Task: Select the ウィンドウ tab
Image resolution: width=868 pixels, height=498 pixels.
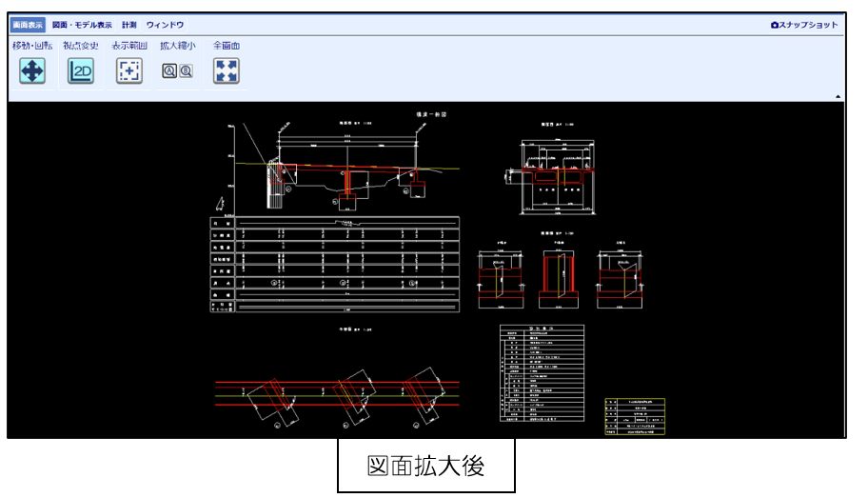Action: coord(166,25)
